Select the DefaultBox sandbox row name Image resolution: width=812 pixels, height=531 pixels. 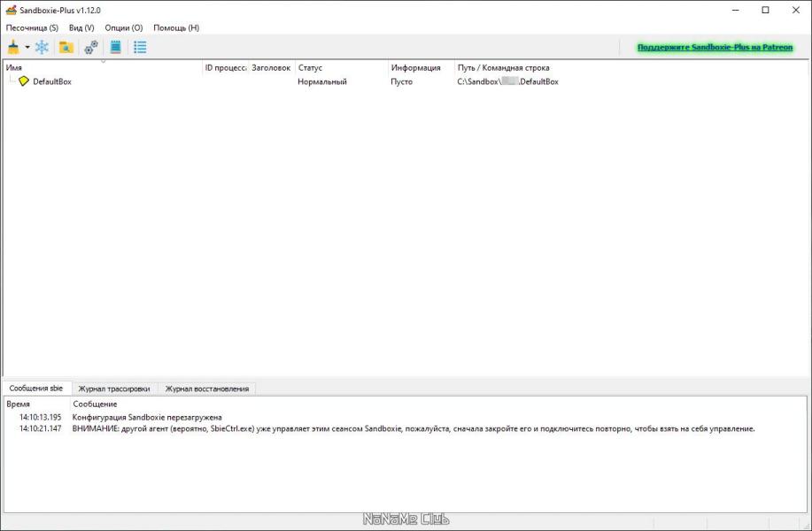52,81
